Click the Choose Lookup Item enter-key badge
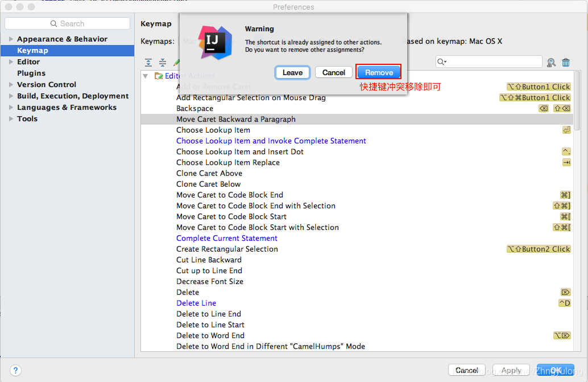This screenshot has height=382, width=588. (x=566, y=130)
